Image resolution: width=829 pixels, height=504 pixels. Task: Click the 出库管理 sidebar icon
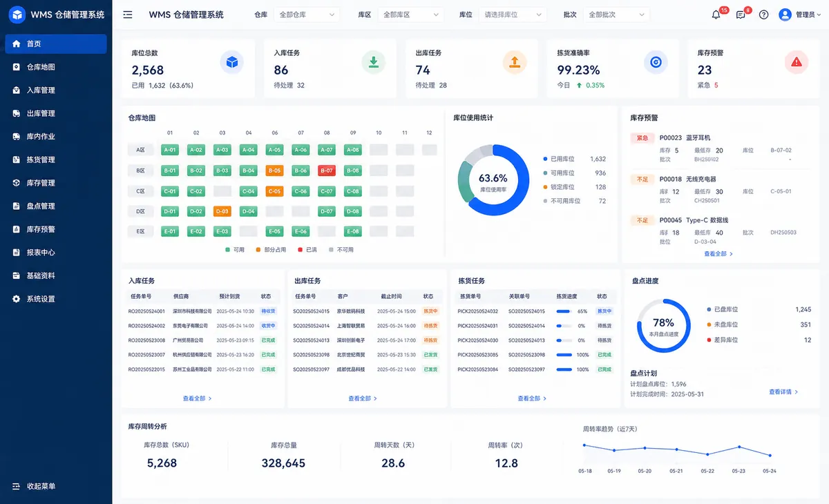tap(17, 113)
